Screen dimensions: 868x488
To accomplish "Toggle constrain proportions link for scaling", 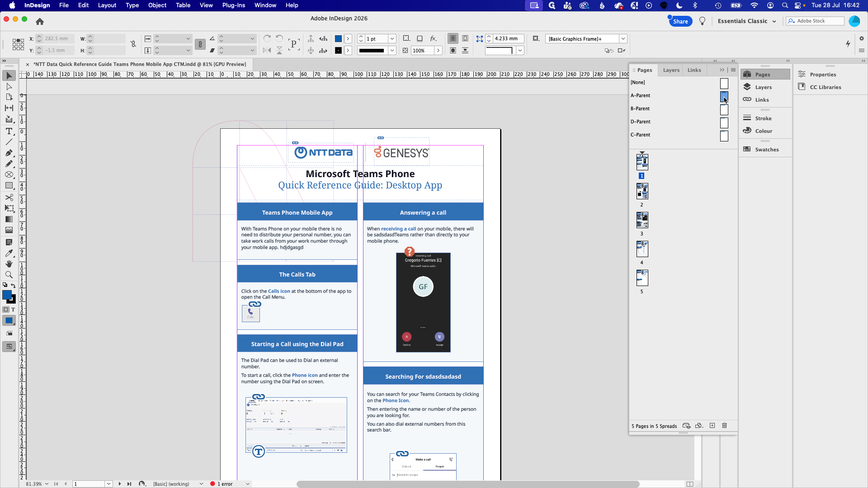I will coord(200,44).
